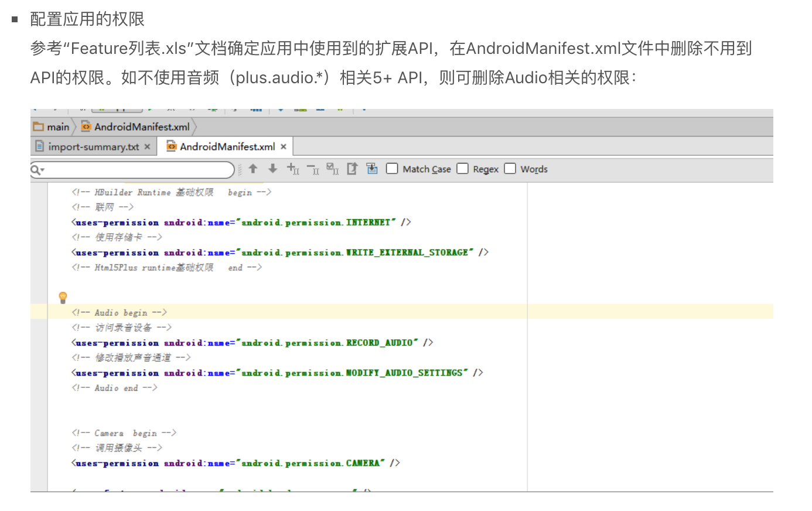Go to next search occurrence
Viewport: 812px width, 511px height.
pyautogui.click(x=272, y=169)
